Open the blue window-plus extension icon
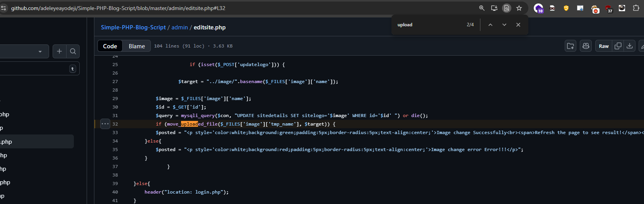The width and height of the screenshot is (644, 204). coord(580,8)
